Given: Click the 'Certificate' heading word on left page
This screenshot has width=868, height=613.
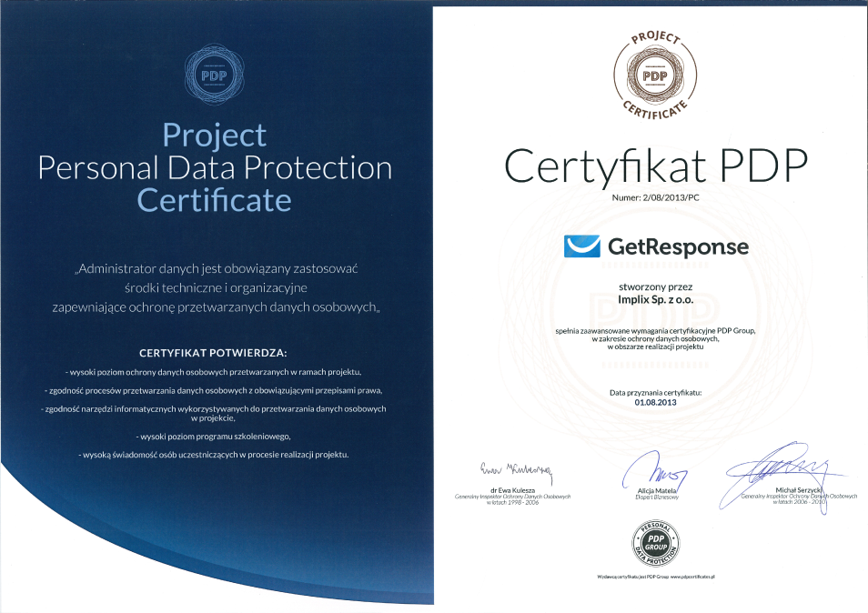Looking at the screenshot, I should point(214,200).
